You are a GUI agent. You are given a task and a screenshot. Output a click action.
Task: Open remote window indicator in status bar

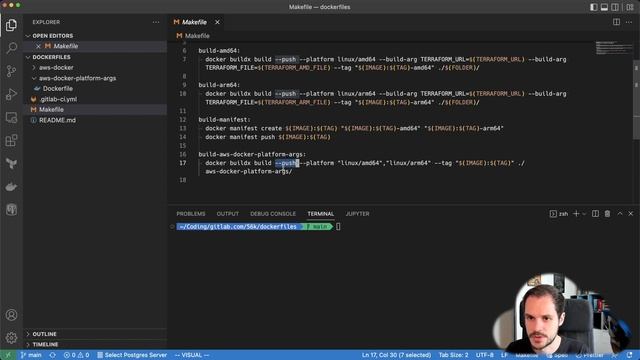point(7,355)
